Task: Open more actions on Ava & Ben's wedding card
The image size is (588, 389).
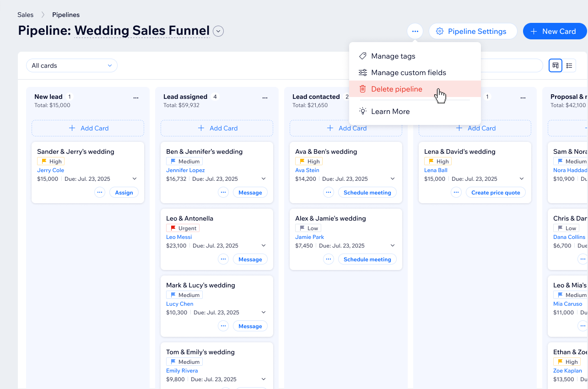Action: coord(329,193)
